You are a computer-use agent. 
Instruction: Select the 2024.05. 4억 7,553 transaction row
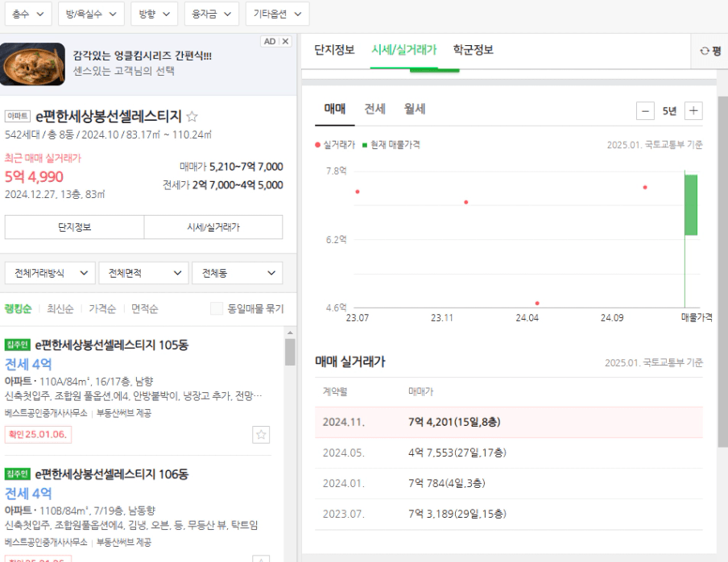coord(509,453)
